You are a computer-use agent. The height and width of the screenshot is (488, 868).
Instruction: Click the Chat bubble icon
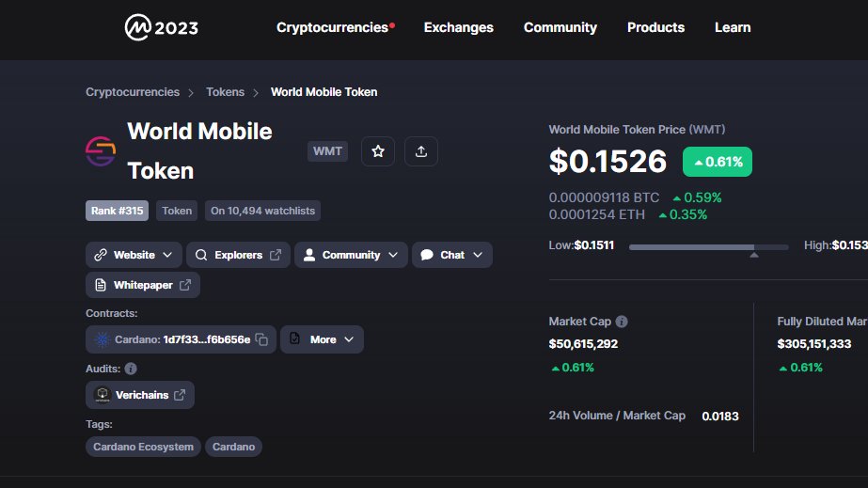tap(427, 255)
